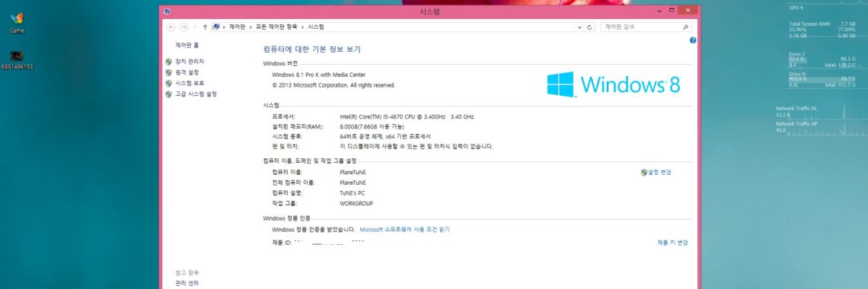Navigate to 제어판 in the breadcrumb
Image resolution: width=868 pixels, height=289 pixels.
[237, 27]
